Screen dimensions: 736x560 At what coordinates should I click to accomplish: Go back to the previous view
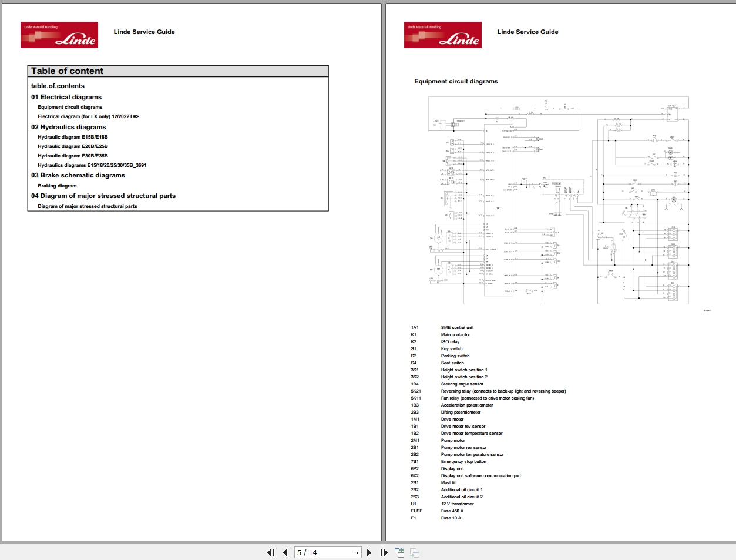tap(399, 552)
